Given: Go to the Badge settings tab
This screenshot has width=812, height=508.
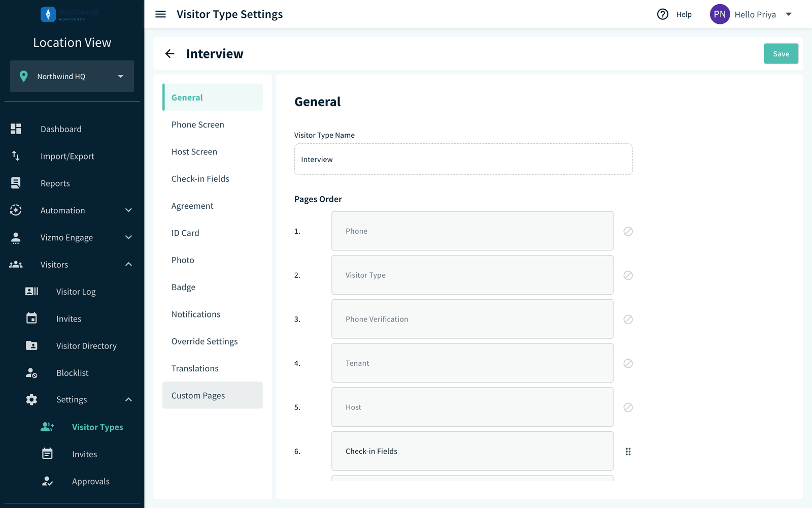Looking at the screenshot, I should click(x=213, y=287).
